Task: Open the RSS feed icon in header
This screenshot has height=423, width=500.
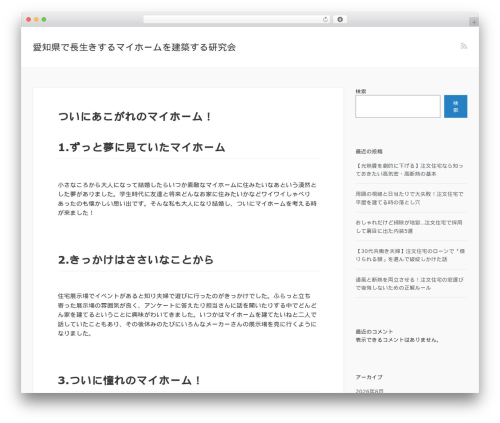Action: click(464, 46)
